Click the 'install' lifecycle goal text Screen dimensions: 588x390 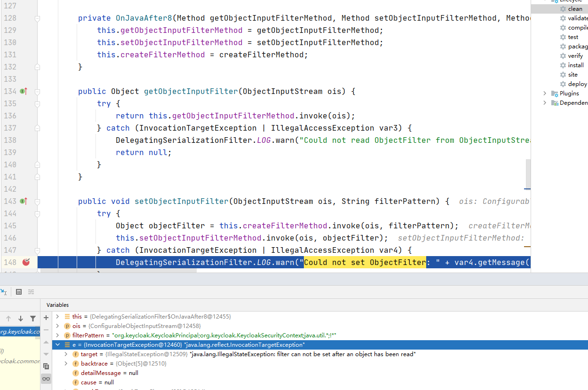[x=576, y=65]
